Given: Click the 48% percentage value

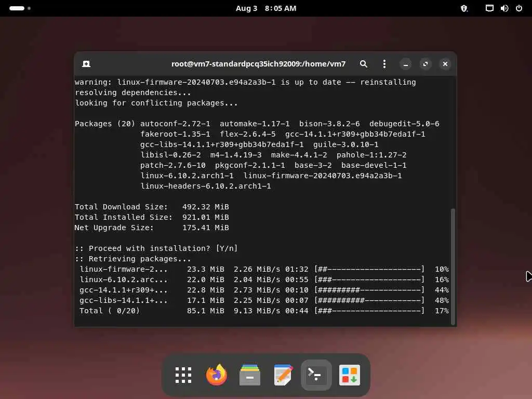Looking at the screenshot, I should coord(442,300).
